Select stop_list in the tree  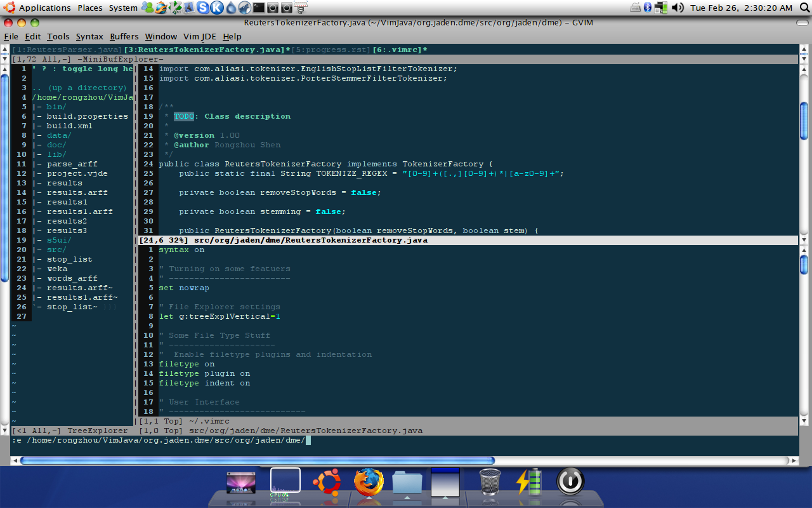click(x=69, y=259)
